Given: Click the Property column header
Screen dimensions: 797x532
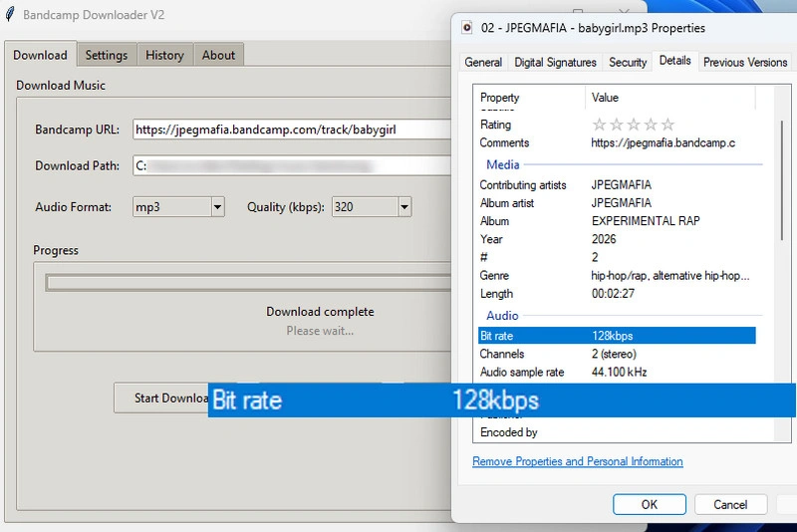Looking at the screenshot, I should (529, 97).
